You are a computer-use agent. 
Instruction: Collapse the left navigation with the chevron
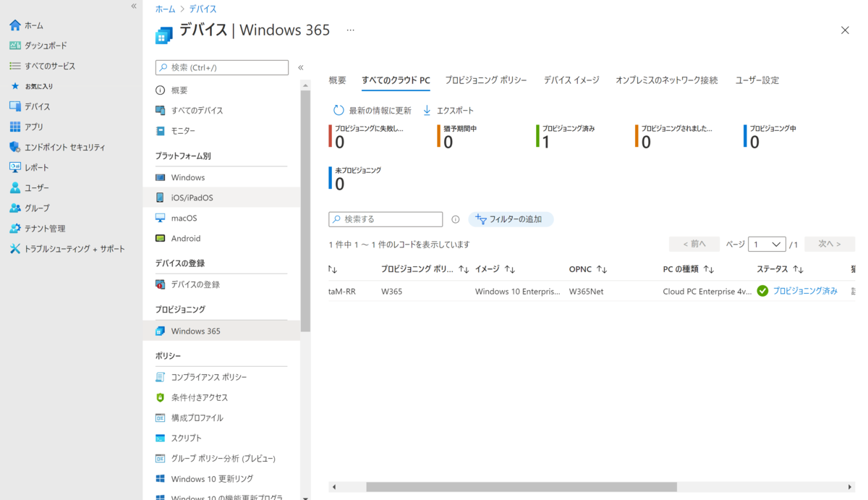[x=132, y=6]
